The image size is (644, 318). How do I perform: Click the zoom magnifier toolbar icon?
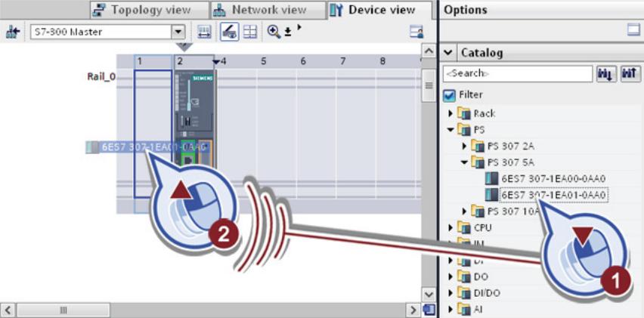pyautogui.click(x=274, y=32)
